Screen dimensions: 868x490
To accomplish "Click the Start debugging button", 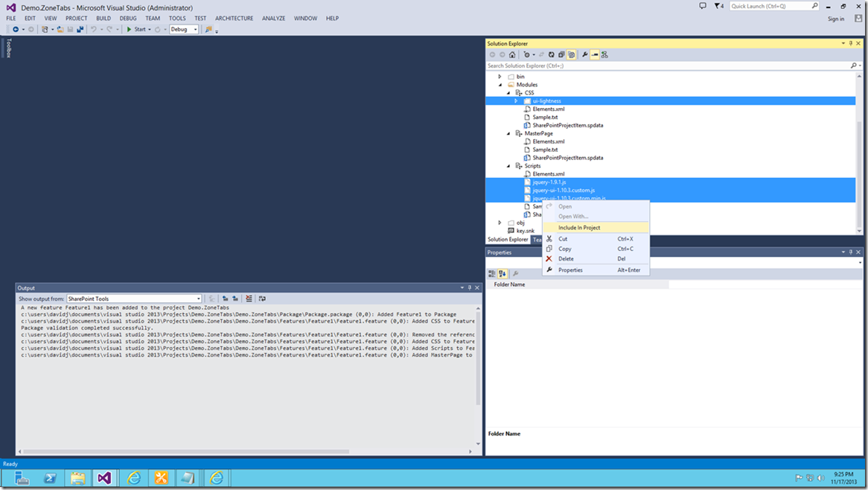I will coord(136,29).
